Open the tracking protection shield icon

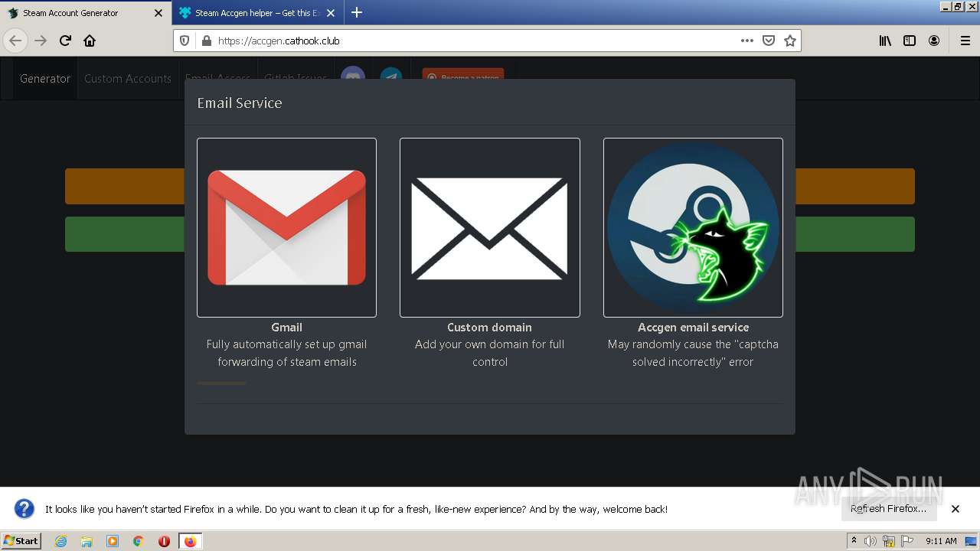pyautogui.click(x=185, y=41)
